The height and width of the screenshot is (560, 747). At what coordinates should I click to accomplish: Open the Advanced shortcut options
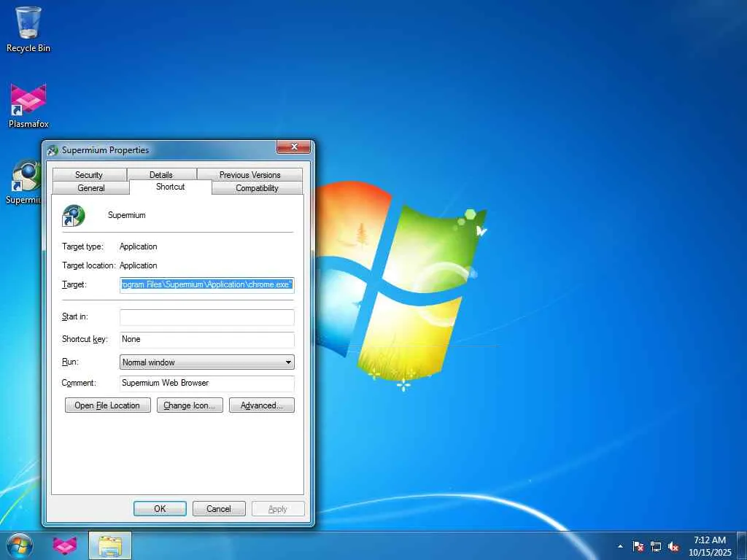pos(262,405)
